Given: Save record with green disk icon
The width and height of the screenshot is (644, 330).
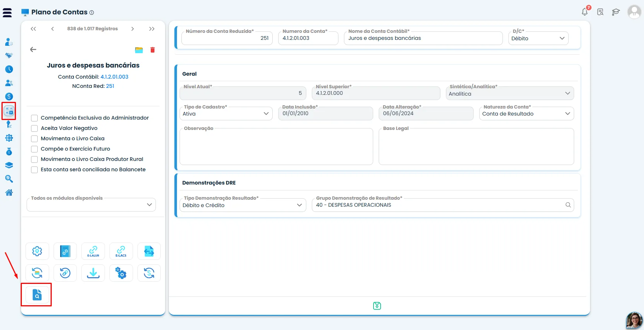Looking at the screenshot, I should click(x=377, y=306).
